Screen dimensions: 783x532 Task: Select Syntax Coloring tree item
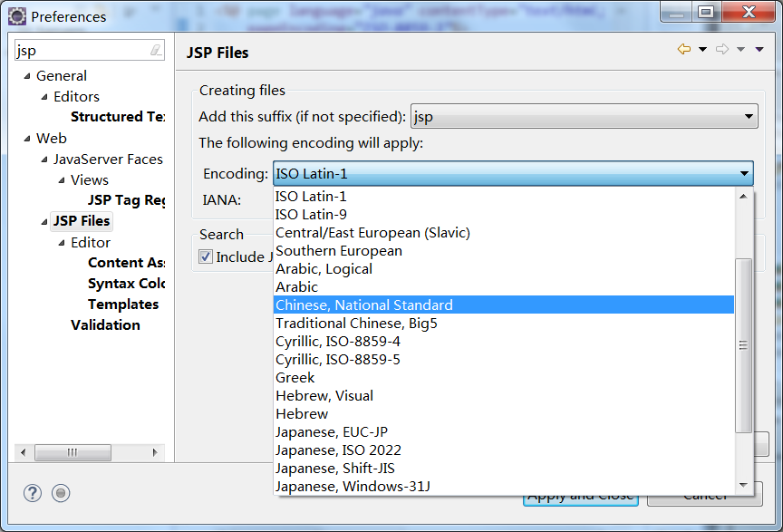[126, 284]
